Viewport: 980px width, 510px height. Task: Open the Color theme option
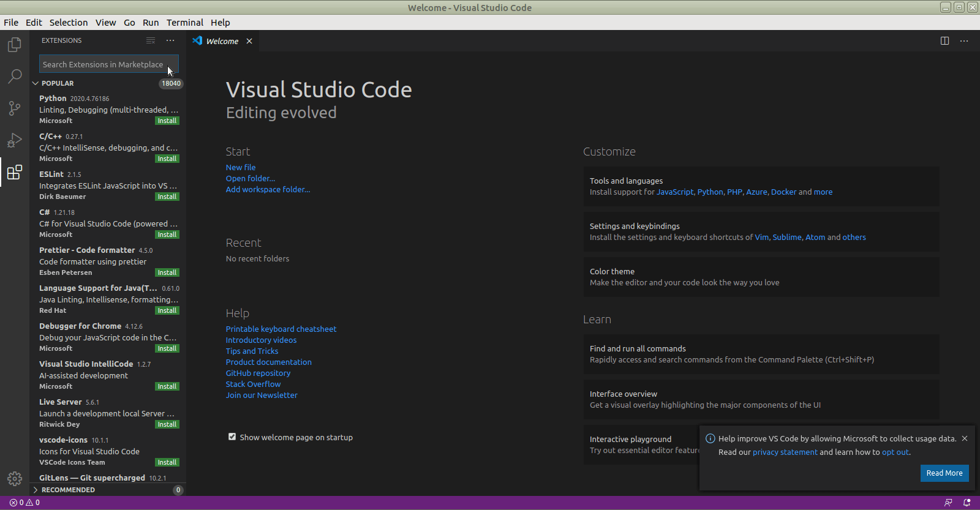[761, 277]
